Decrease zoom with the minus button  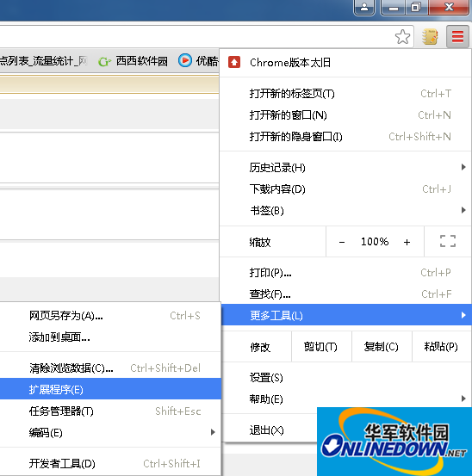[x=342, y=242]
